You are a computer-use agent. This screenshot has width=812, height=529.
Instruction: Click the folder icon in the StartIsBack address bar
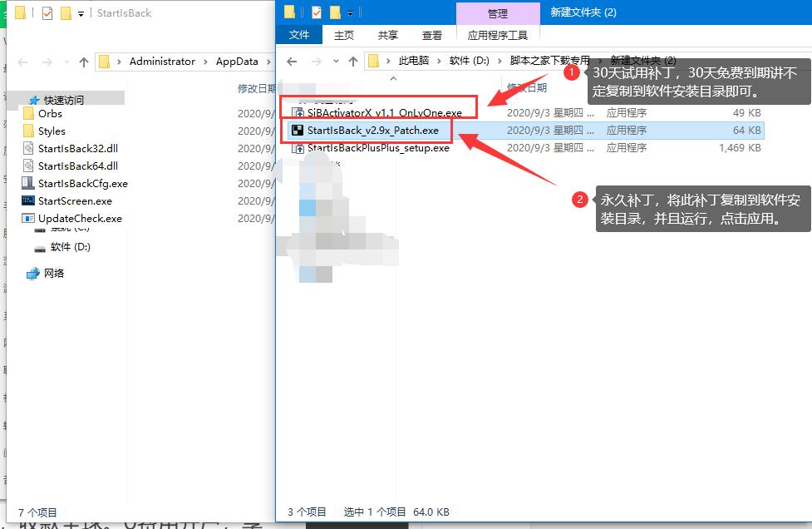pyautogui.click(x=104, y=62)
